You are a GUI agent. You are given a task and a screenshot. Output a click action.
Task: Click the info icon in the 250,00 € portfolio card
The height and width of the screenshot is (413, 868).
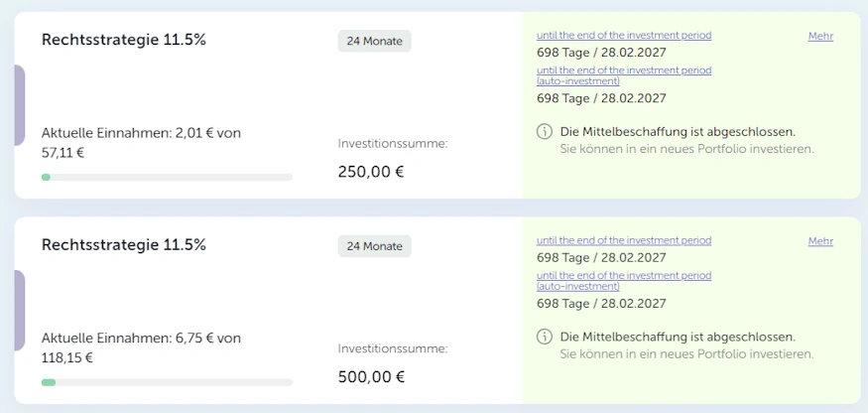click(x=544, y=131)
